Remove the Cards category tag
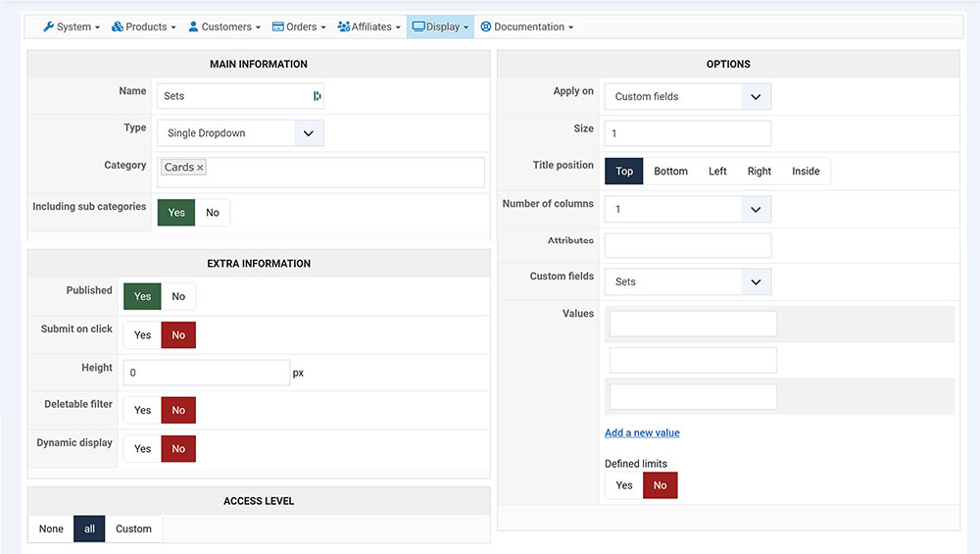Image resolution: width=980 pixels, height=554 pixels. (x=201, y=168)
